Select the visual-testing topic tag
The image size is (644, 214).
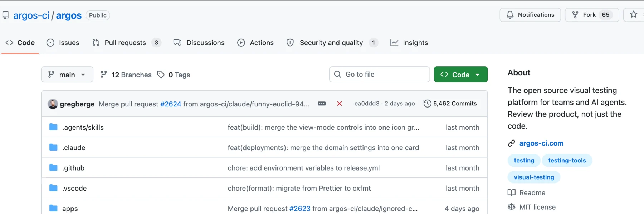click(x=534, y=177)
